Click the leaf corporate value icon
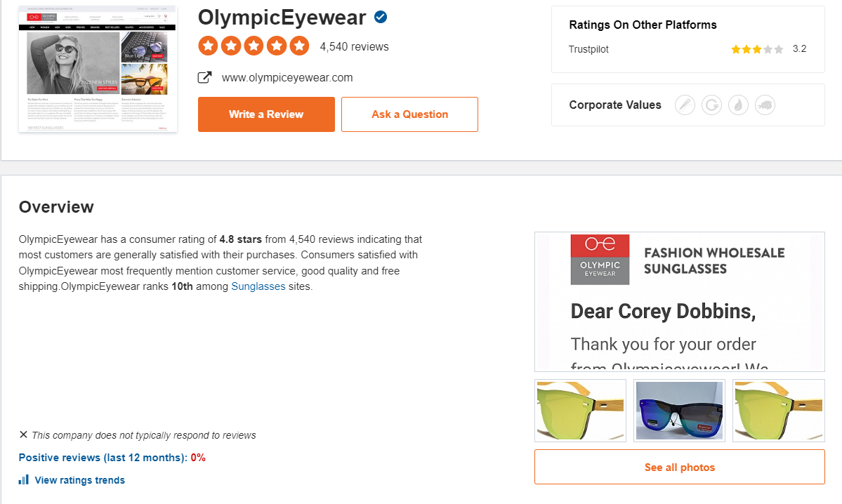This screenshot has height=504, width=842. (738, 105)
